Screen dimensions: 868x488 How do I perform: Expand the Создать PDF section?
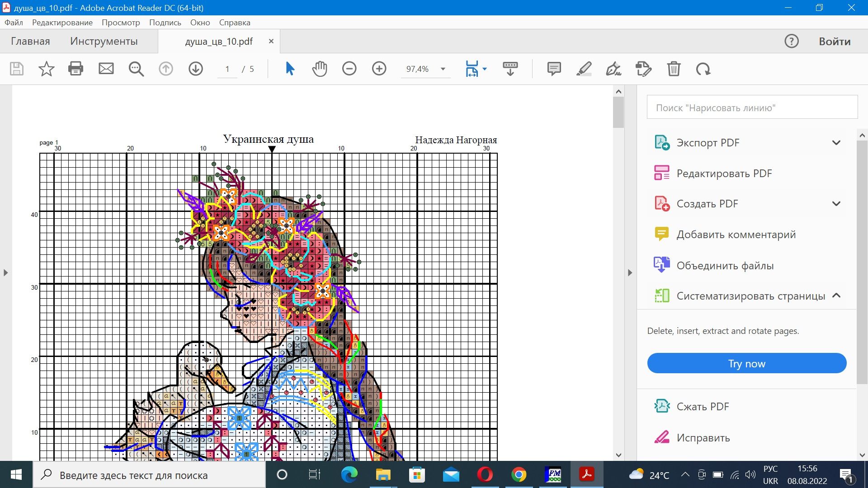pos(836,204)
